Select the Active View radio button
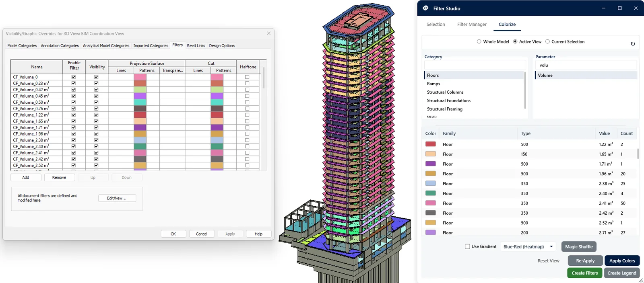Viewport: 644px width, 283px height. pos(515,41)
